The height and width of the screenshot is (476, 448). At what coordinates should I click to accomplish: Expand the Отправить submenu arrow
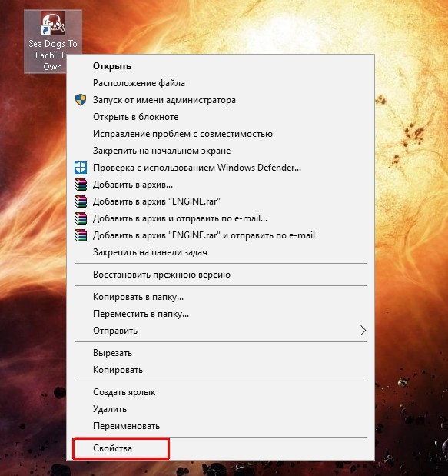pyautogui.click(x=363, y=331)
